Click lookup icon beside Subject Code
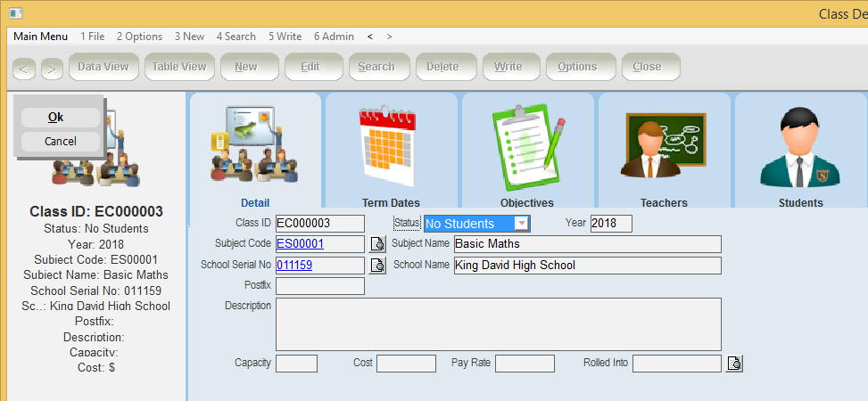Image resolution: width=868 pixels, height=401 pixels. coord(377,244)
